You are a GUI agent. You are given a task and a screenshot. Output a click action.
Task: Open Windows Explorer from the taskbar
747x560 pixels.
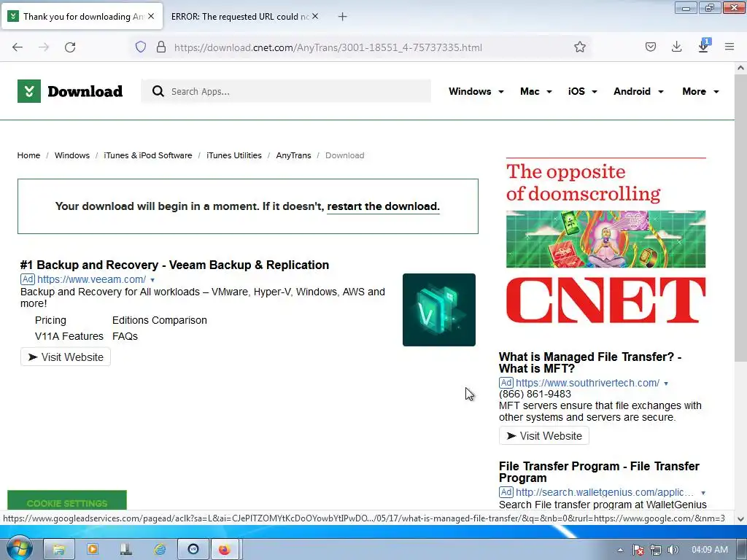click(x=59, y=550)
